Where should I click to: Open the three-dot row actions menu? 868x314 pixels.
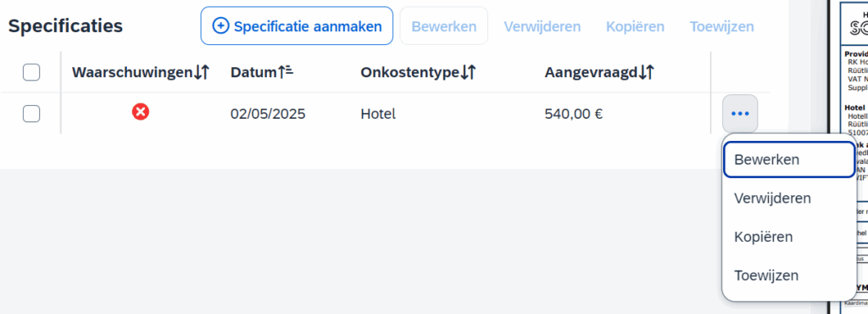(x=739, y=114)
